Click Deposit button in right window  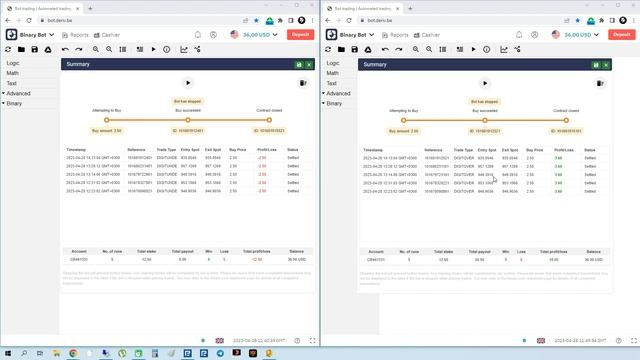click(622, 35)
